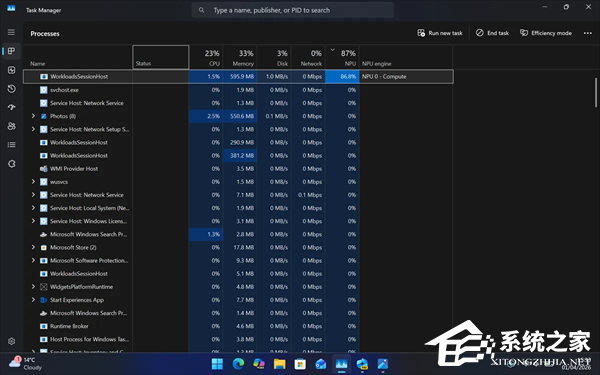Expand the Service Host: Network Setup row
The width and height of the screenshot is (600, 375).
(33, 129)
